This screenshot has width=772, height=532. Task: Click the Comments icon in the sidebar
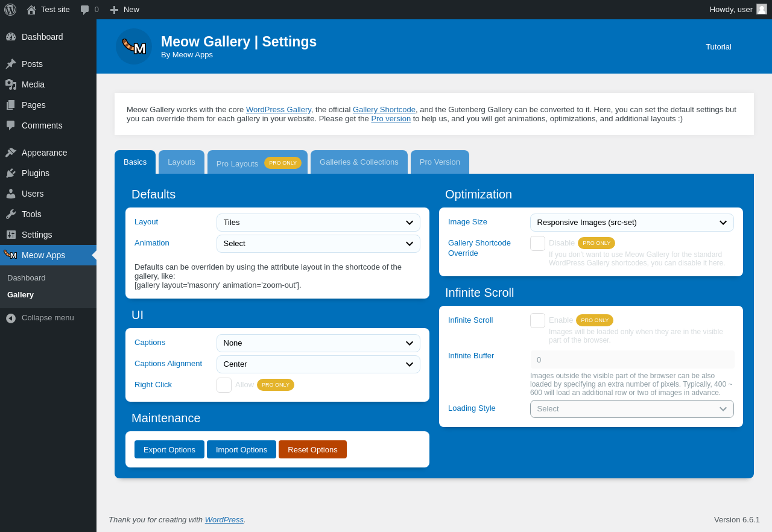[11, 125]
